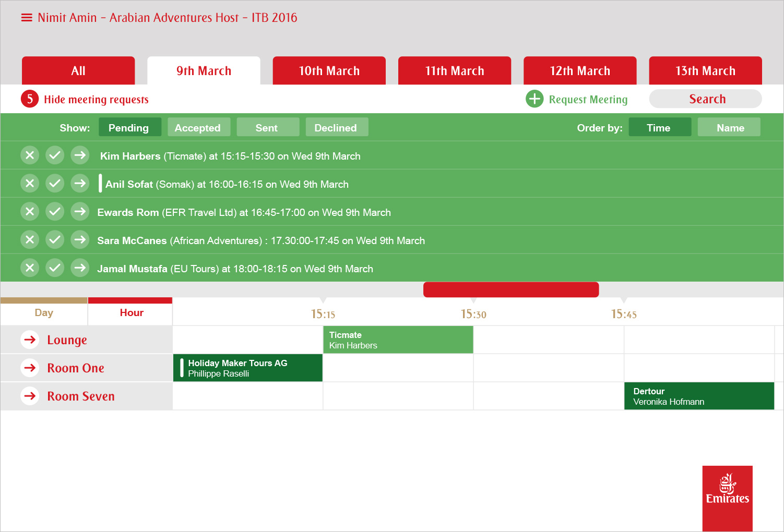Hide meeting requests link
This screenshot has height=532, width=784.
pyautogui.click(x=96, y=100)
